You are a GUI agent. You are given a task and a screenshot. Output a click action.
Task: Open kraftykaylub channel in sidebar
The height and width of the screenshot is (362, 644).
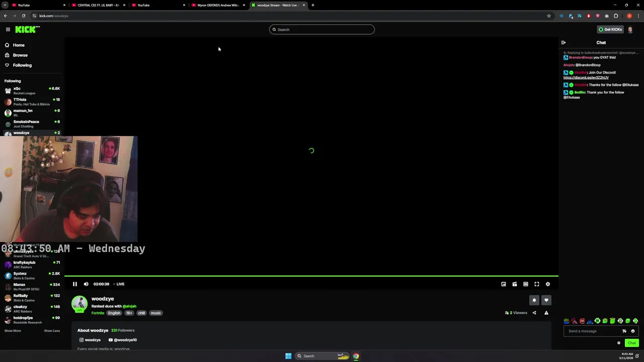click(x=32, y=264)
